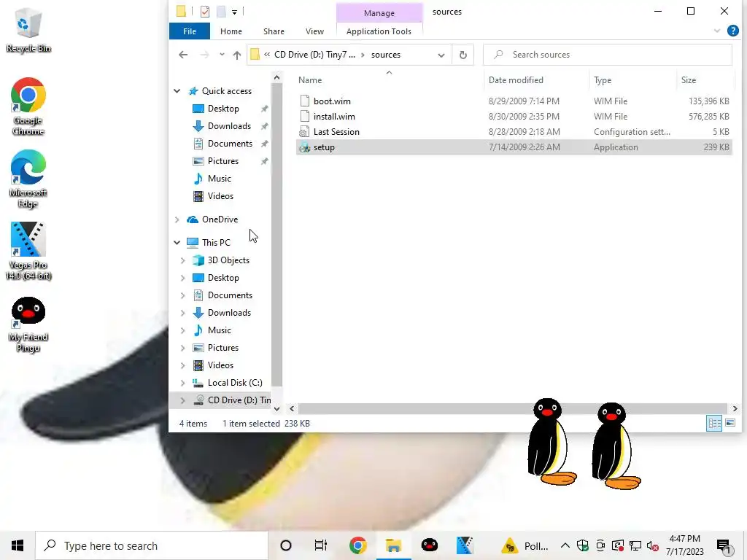Click File Explorer taskbar icon
Viewport: 747px width, 560px height.
click(393, 545)
